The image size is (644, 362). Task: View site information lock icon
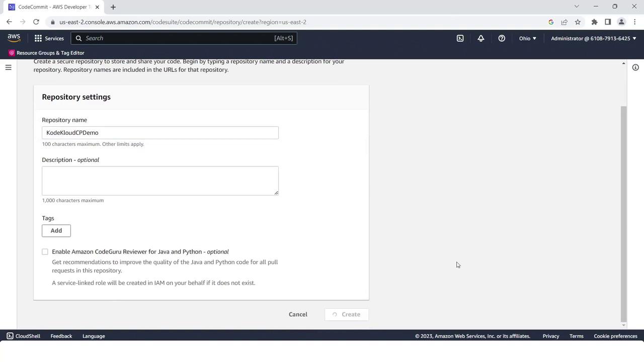[52, 22]
